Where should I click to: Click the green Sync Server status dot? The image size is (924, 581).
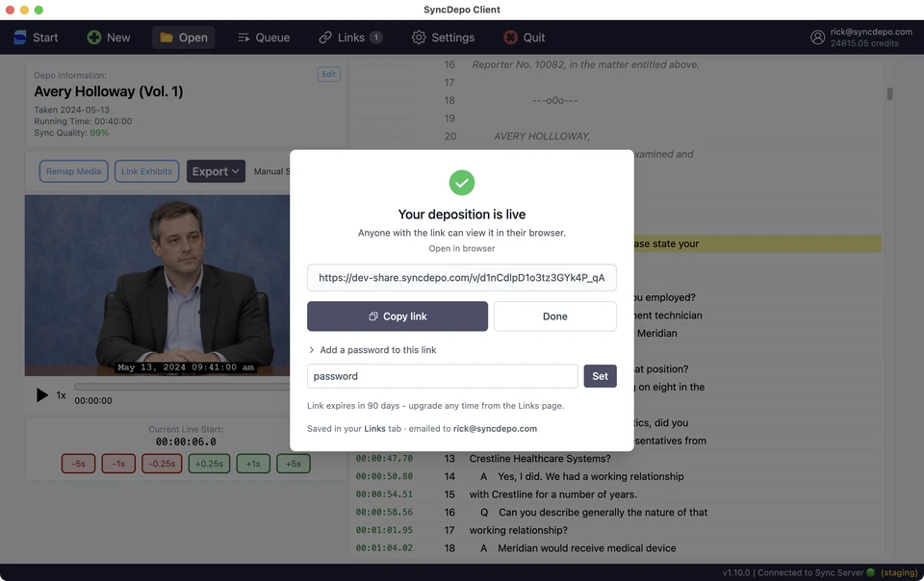(x=870, y=572)
